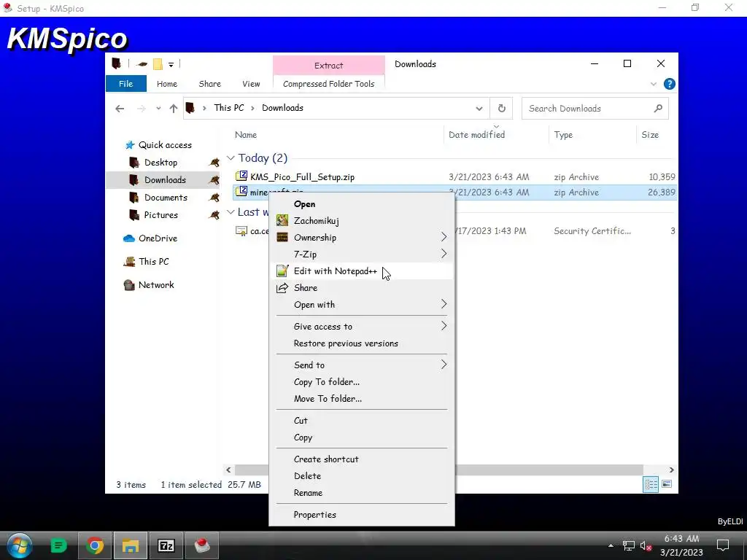747x560 pixels.
Task: Click the Ownership menu entry icon
Action: point(282,237)
